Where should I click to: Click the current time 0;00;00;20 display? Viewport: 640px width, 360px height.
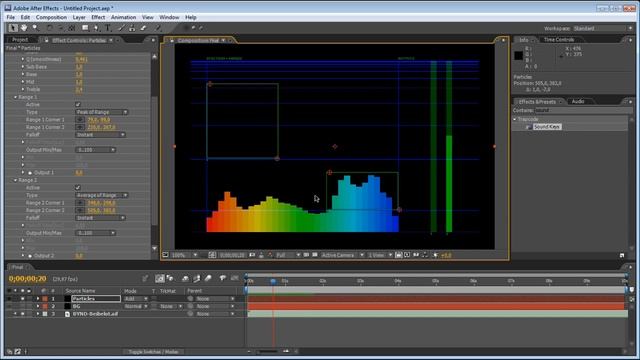pyautogui.click(x=27, y=279)
